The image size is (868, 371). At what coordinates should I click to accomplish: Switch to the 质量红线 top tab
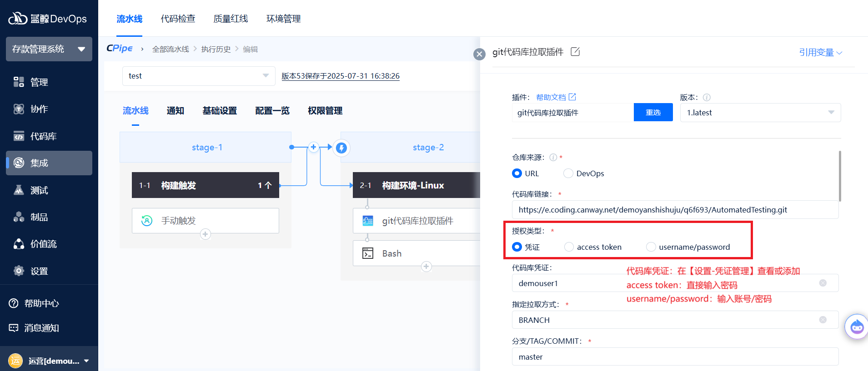tap(231, 19)
